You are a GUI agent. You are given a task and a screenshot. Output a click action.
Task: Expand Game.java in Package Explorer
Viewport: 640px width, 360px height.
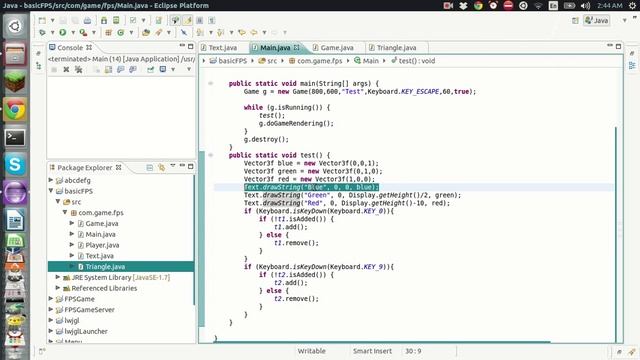[x=72, y=223]
